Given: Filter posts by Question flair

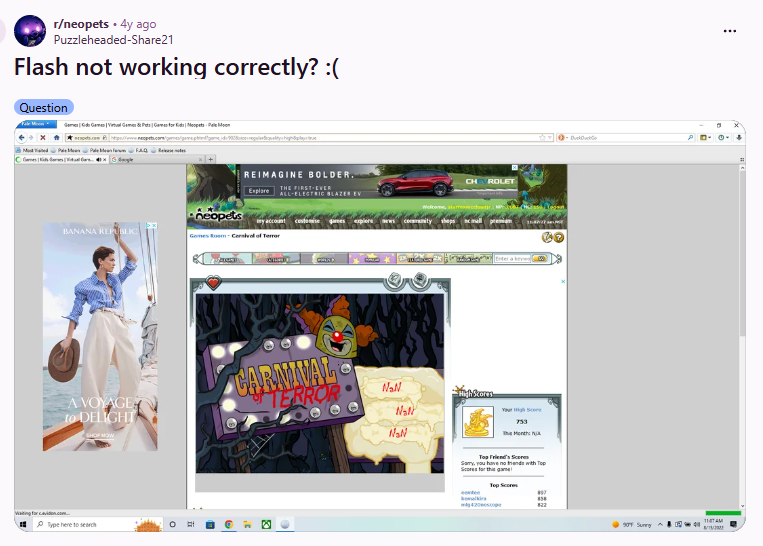Looking at the screenshot, I should [44, 108].
